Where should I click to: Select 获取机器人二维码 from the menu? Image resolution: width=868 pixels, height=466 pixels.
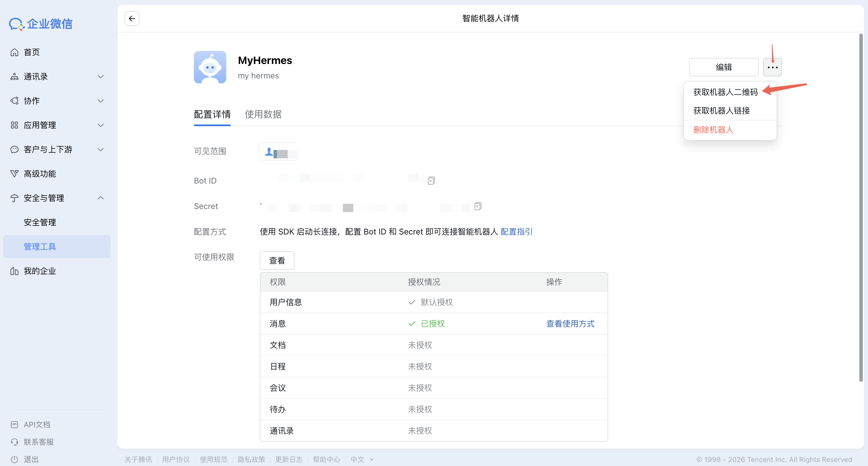point(725,92)
